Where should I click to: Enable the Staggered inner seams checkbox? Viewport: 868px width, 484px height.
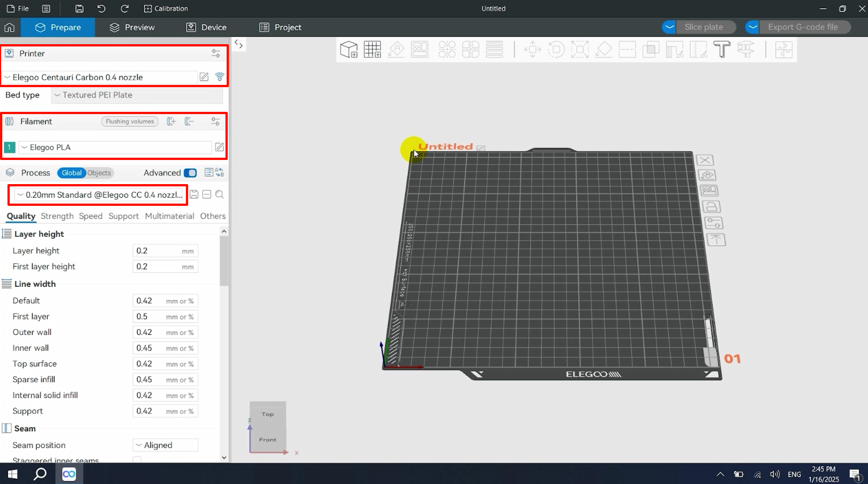[x=137, y=460]
